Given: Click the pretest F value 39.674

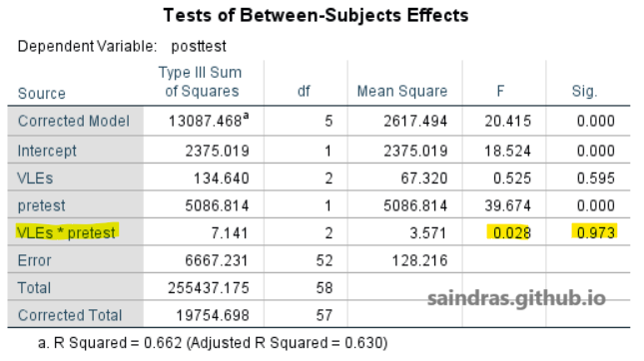Looking at the screenshot, I should pos(507,205).
